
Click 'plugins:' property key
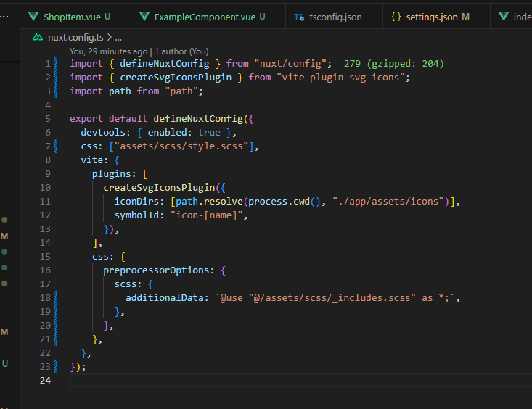tap(114, 173)
